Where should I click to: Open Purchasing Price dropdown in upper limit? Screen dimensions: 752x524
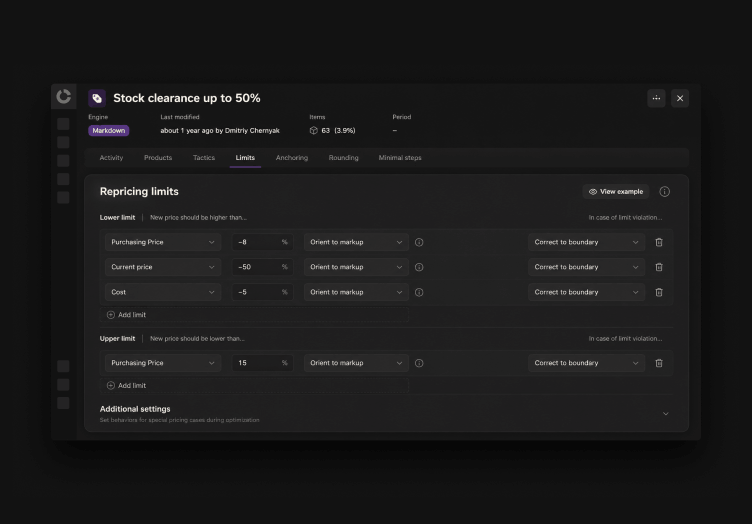tap(163, 363)
